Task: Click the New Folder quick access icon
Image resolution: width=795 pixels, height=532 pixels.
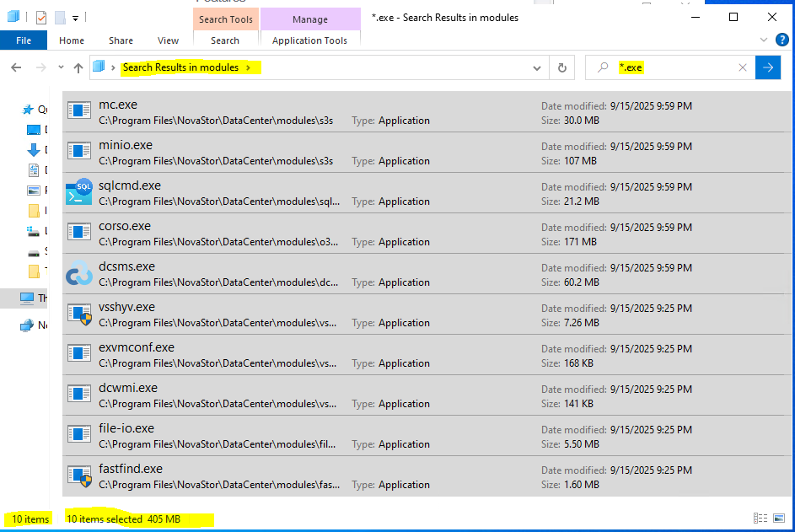Action: point(60,18)
